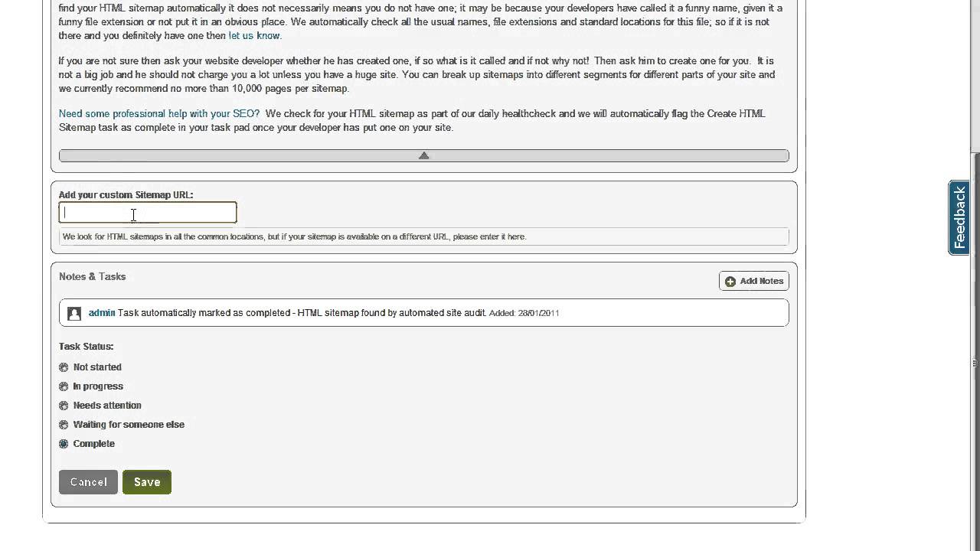Image resolution: width=980 pixels, height=551 pixels.
Task: Select the 'Needs attention' task status
Action: click(64, 406)
